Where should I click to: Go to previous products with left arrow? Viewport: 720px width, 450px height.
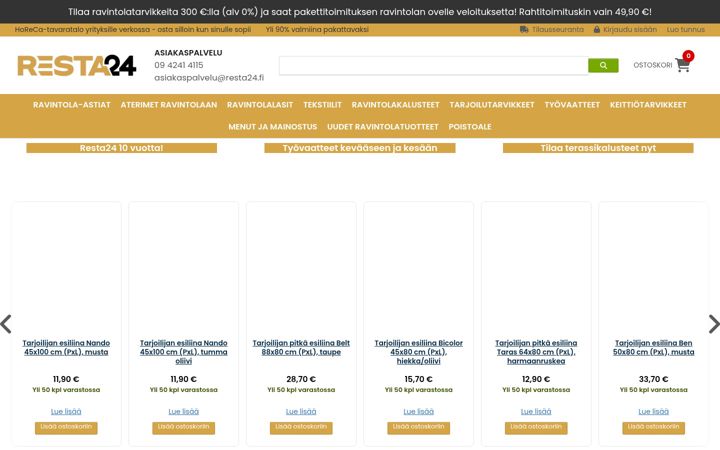pyautogui.click(x=6, y=324)
